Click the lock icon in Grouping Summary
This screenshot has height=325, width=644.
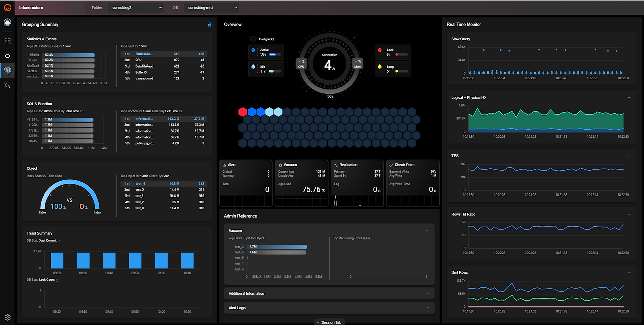point(210,24)
